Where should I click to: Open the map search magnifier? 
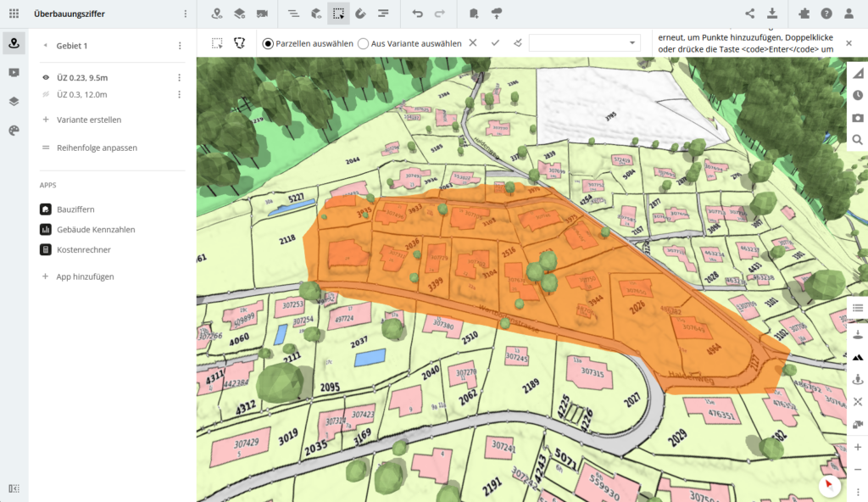[858, 140]
